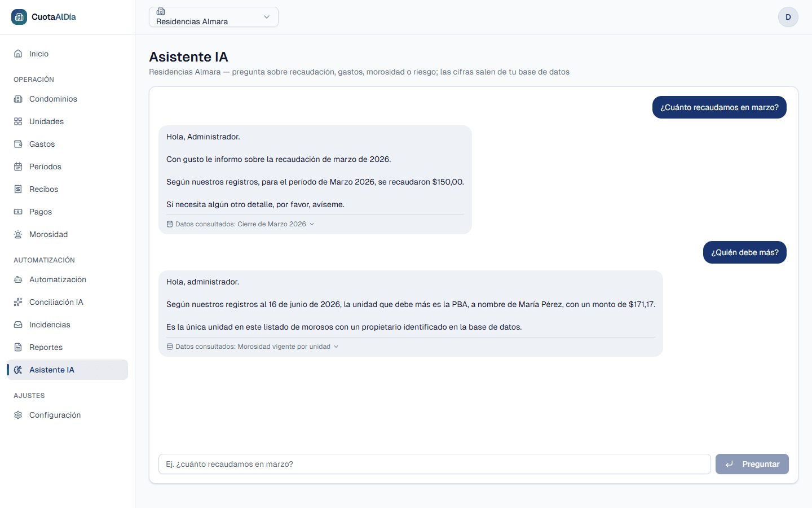Click the AUTOMATIZACIÓN section label
The width and height of the screenshot is (812, 508).
44,260
